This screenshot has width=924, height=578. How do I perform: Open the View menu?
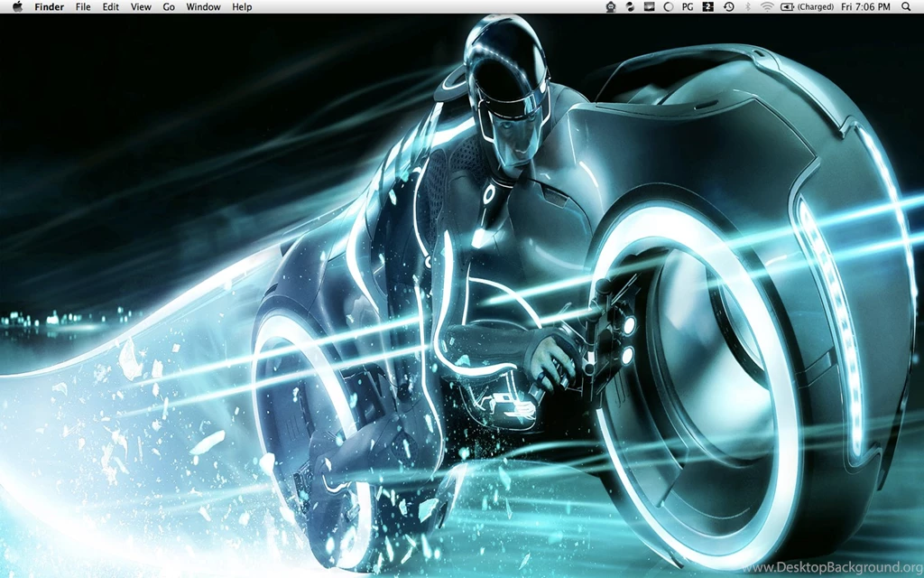click(141, 7)
